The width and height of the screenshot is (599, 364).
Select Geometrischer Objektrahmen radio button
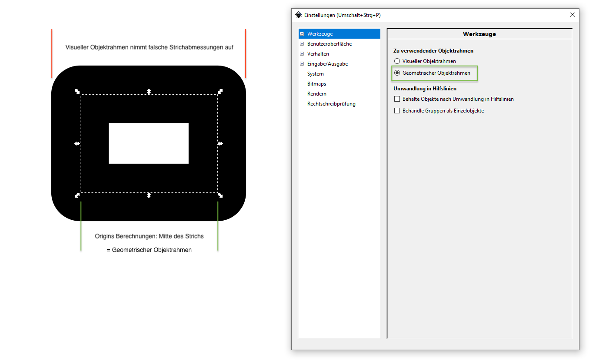(x=397, y=73)
